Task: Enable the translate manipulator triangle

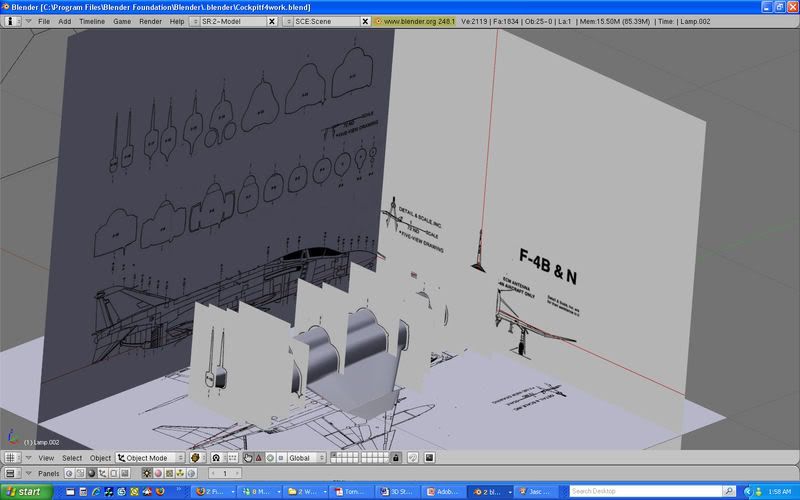Action: [259, 458]
